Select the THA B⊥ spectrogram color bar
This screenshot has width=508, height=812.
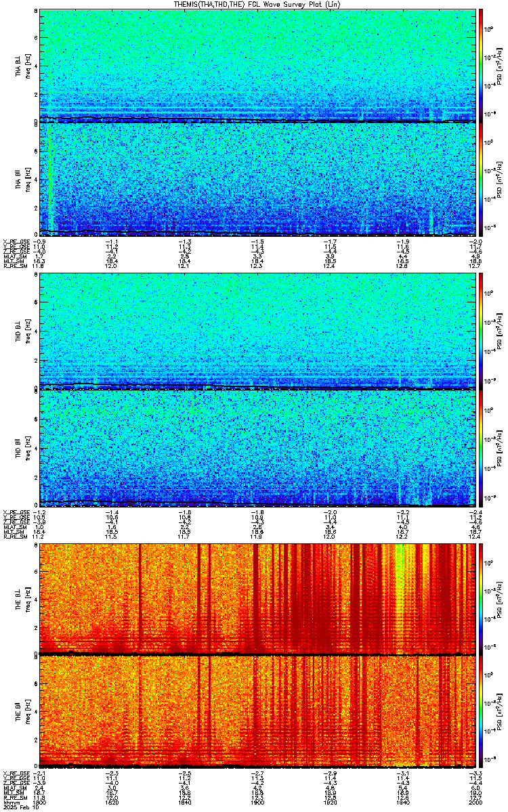click(x=482, y=66)
